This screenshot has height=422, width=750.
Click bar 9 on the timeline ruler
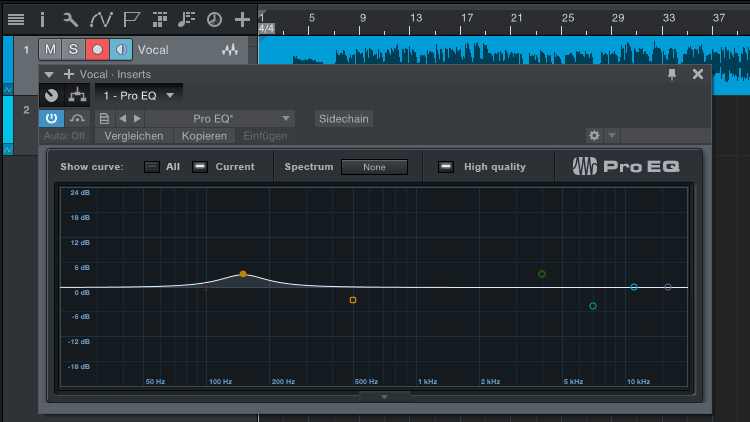point(363,18)
